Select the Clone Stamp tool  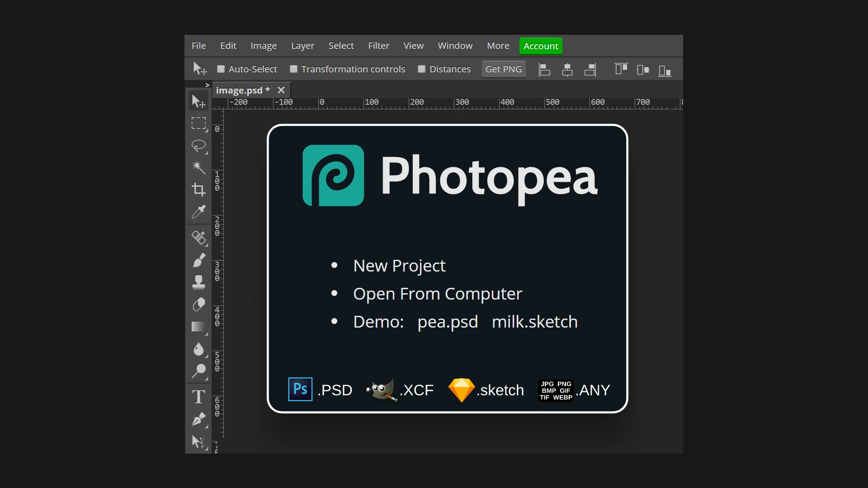[x=198, y=282]
